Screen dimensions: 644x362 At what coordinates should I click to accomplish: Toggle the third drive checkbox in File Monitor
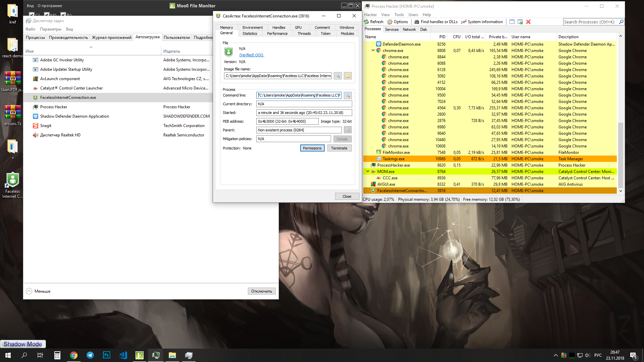[x=63, y=14]
